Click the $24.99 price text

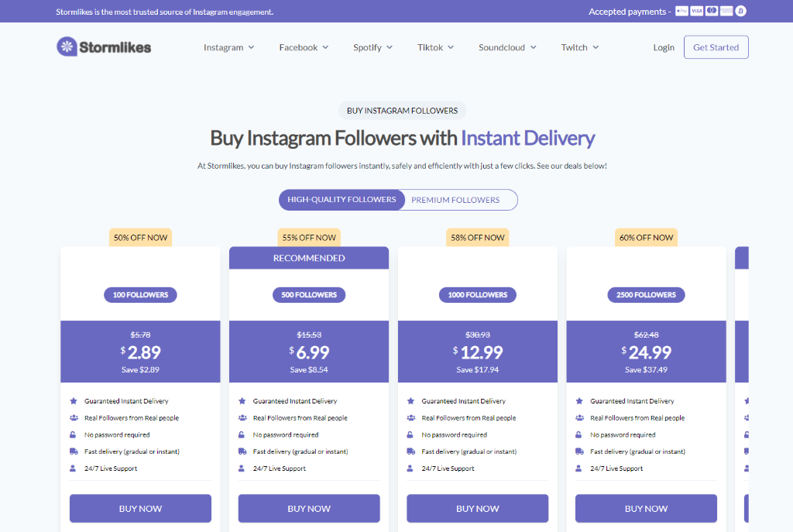click(x=647, y=352)
